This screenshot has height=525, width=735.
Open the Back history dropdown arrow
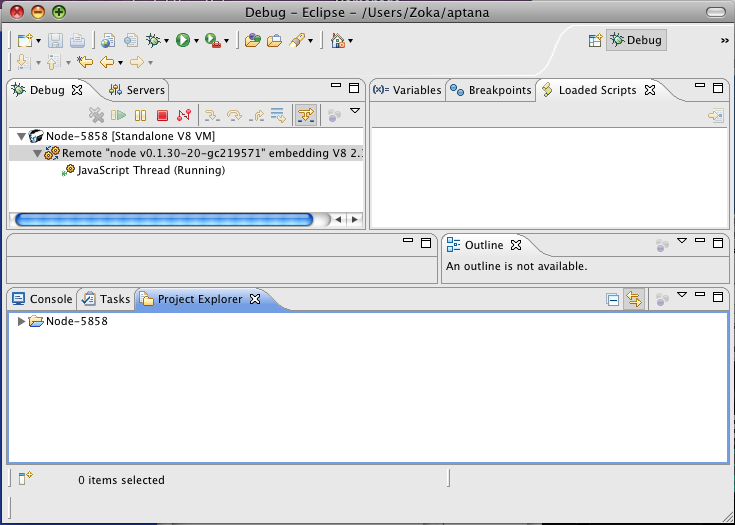pos(120,63)
